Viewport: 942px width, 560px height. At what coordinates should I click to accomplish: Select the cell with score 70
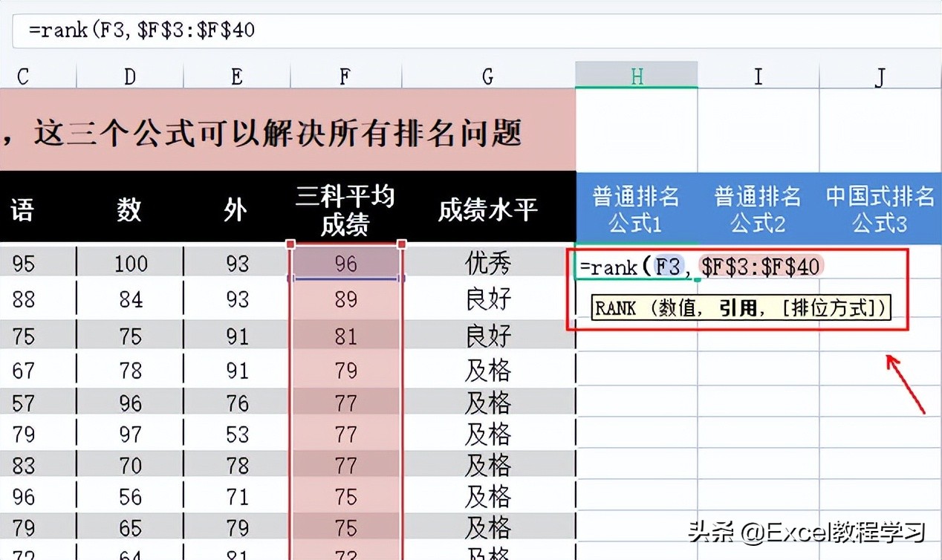coord(130,465)
